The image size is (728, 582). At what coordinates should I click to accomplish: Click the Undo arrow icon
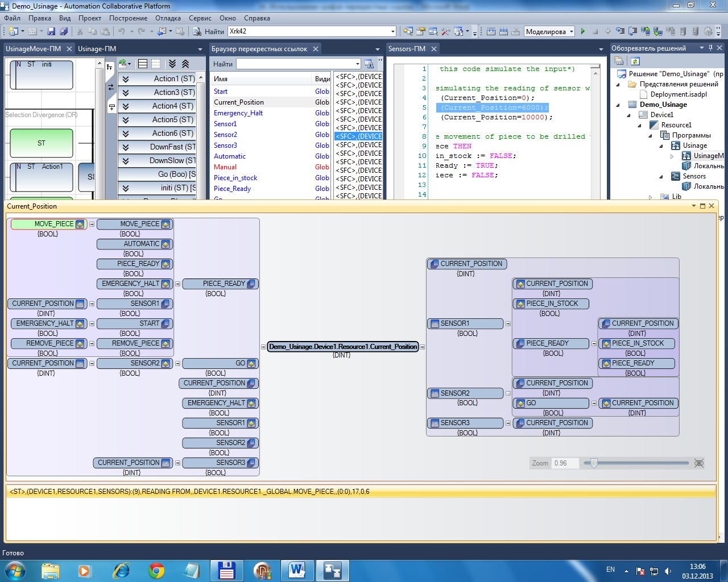121,32
